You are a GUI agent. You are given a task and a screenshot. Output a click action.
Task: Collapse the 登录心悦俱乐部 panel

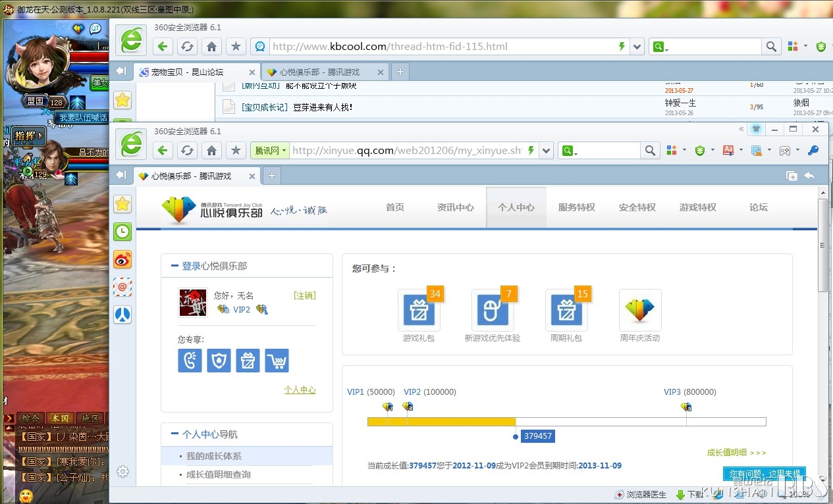pyautogui.click(x=175, y=266)
